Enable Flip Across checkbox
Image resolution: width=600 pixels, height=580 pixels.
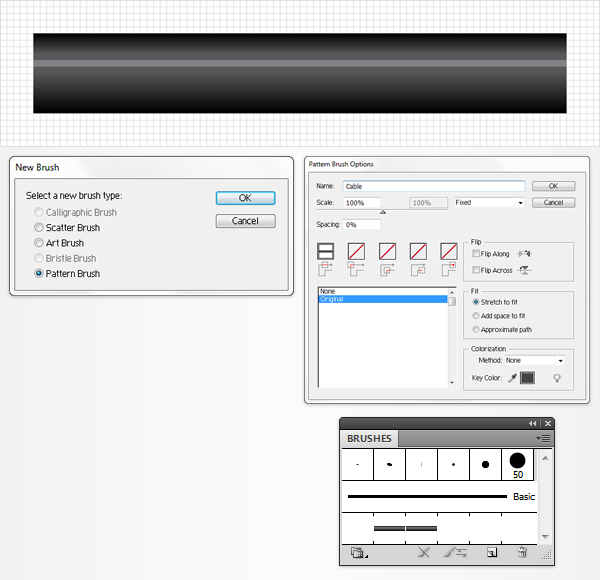(x=476, y=270)
